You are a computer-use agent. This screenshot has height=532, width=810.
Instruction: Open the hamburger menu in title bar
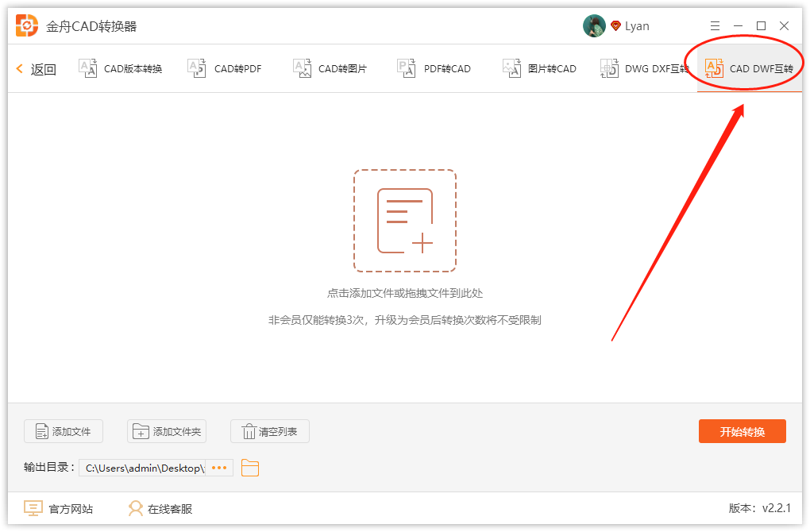click(715, 26)
